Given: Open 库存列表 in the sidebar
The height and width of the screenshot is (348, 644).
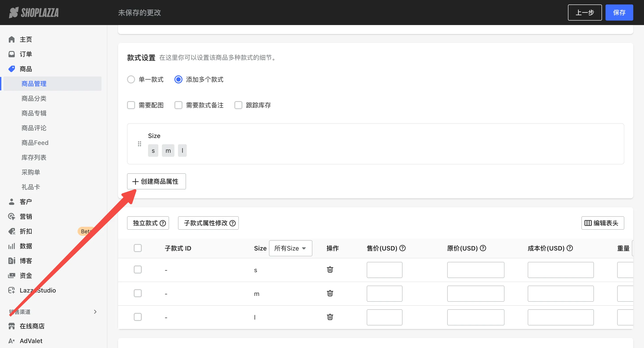Looking at the screenshot, I should 34,157.
